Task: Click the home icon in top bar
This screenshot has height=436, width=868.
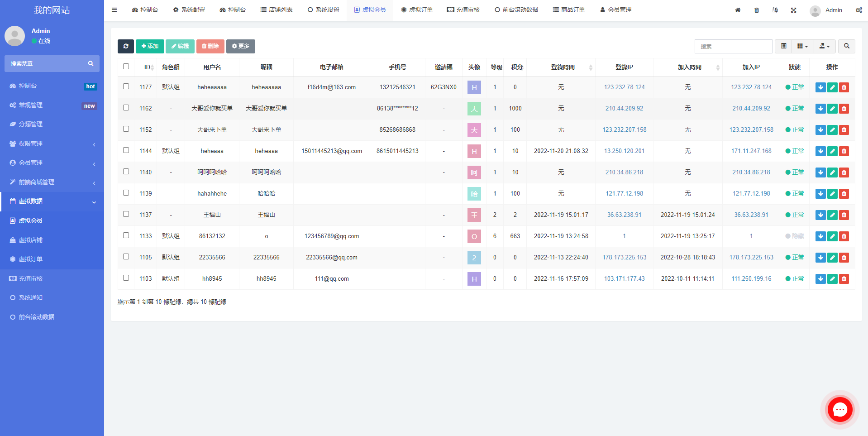Action: coord(738,10)
